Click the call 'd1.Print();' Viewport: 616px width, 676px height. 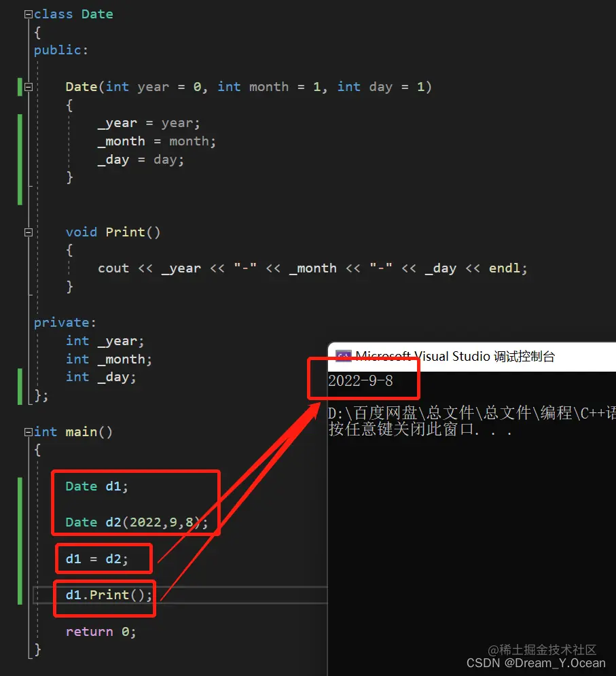tap(109, 595)
